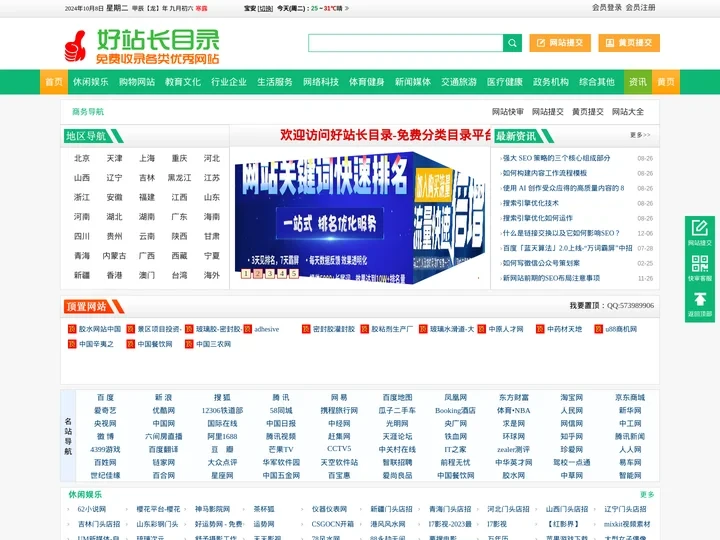Select carousel slide number 1
The image size is (720, 540).
point(246,274)
